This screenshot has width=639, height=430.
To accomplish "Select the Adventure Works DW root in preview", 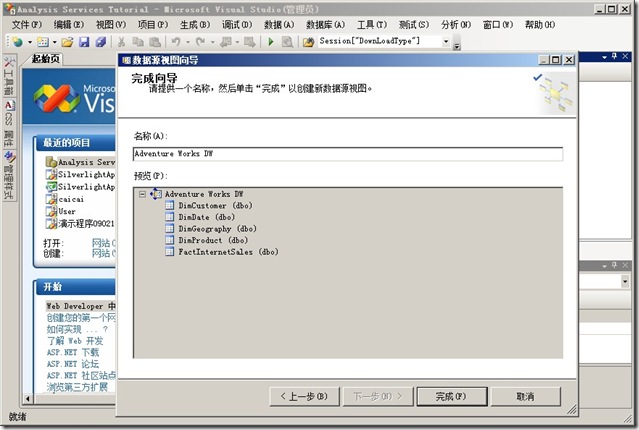I will point(204,194).
